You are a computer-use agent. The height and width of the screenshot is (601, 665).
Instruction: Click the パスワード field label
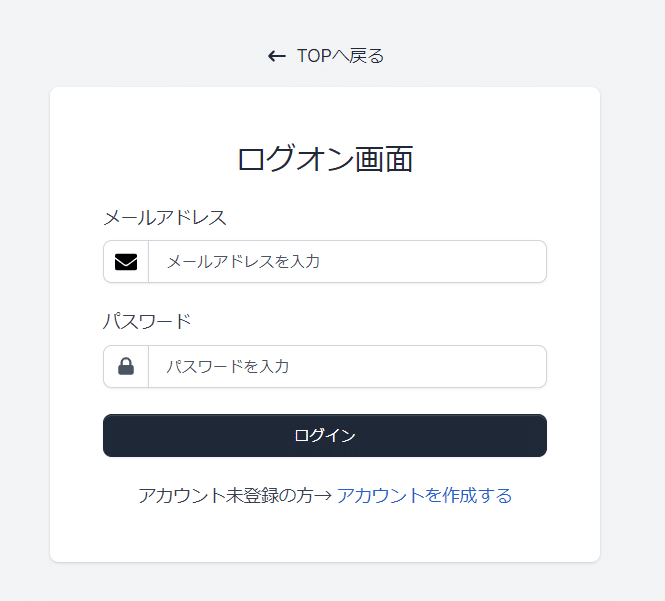(147, 322)
